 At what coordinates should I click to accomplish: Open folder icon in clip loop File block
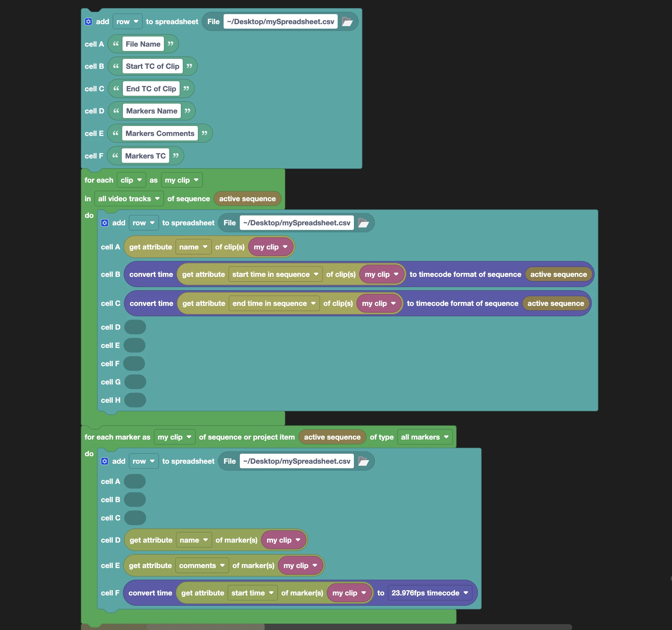[x=363, y=223]
